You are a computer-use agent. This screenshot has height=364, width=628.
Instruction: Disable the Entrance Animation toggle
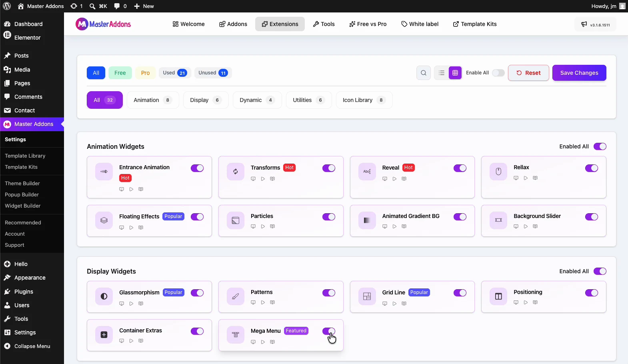(197, 168)
